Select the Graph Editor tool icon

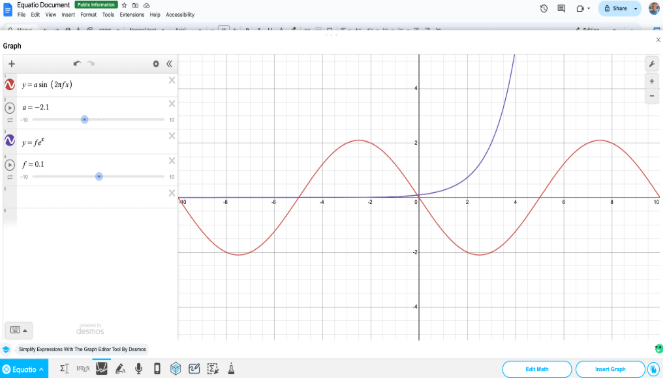click(x=101, y=369)
